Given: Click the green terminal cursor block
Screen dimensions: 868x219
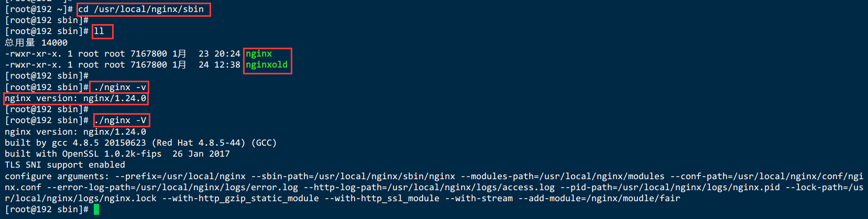Looking at the screenshot, I should [96, 210].
